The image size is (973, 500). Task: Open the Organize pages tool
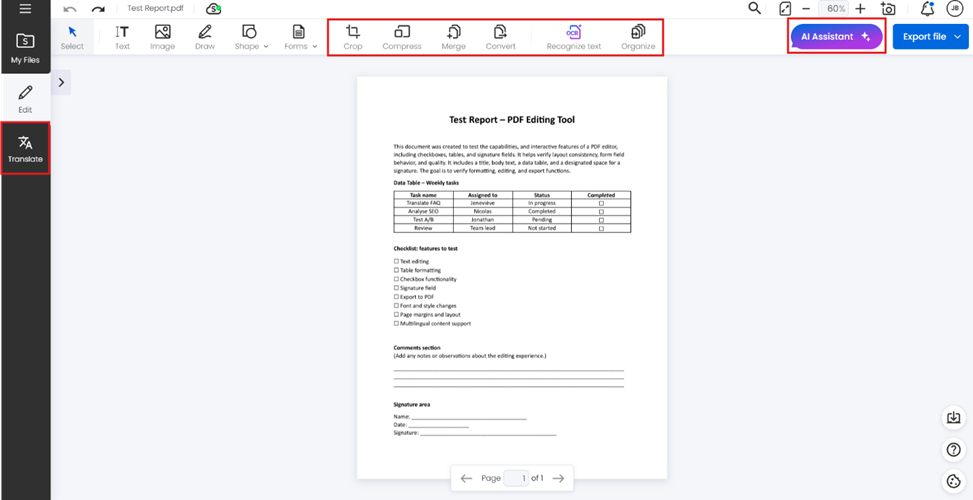tap(637, 37)
